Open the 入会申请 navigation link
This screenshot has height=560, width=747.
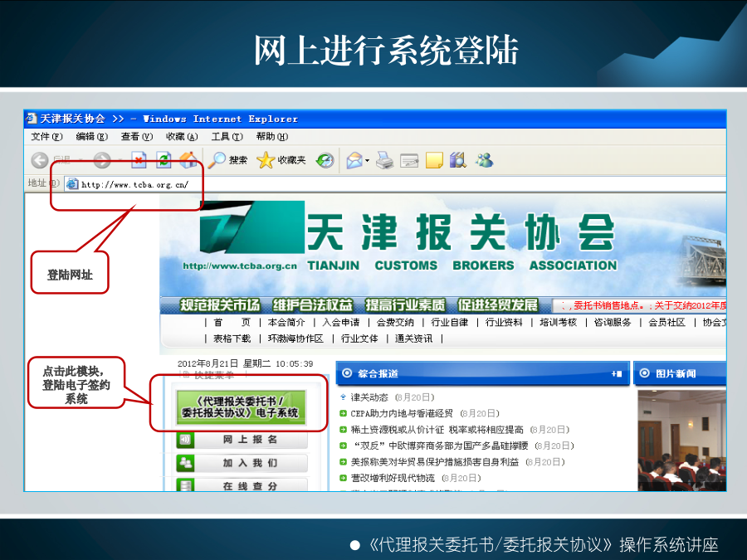[341, 323]
